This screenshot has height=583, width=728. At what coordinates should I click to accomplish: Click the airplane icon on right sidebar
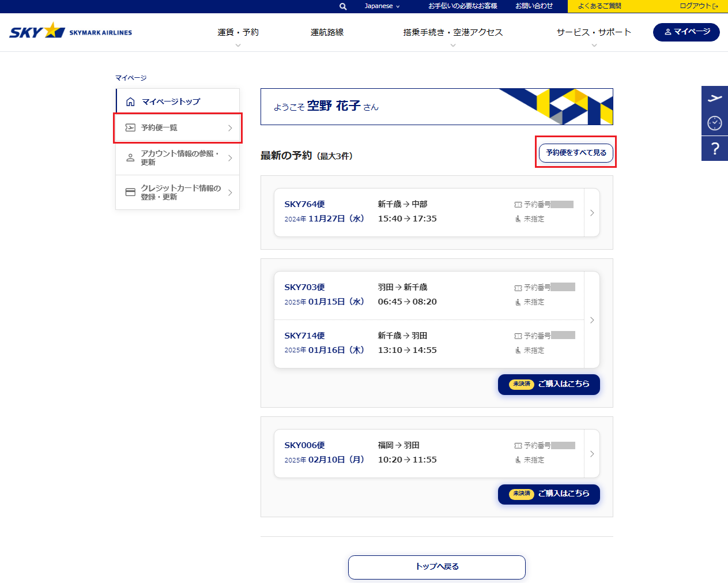[x=715, y=98]
